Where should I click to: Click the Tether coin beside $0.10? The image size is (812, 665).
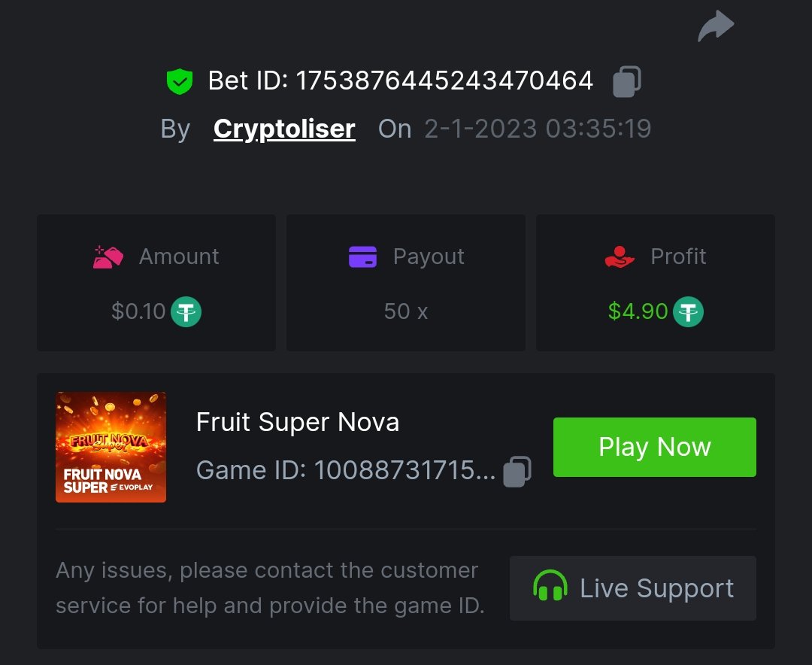click(186, 311)
